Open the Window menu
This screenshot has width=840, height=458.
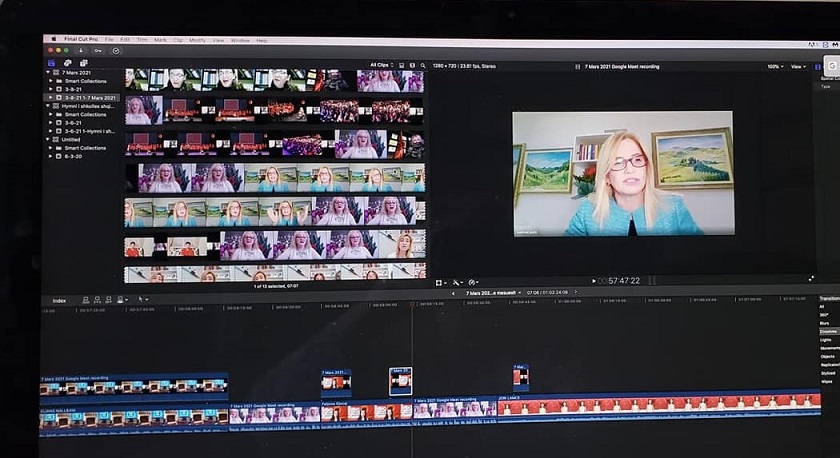[x=240, y=40]
